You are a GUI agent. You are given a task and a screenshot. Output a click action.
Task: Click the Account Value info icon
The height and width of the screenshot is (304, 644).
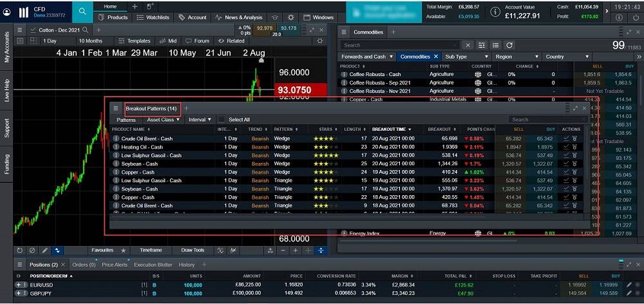(496, 12)
